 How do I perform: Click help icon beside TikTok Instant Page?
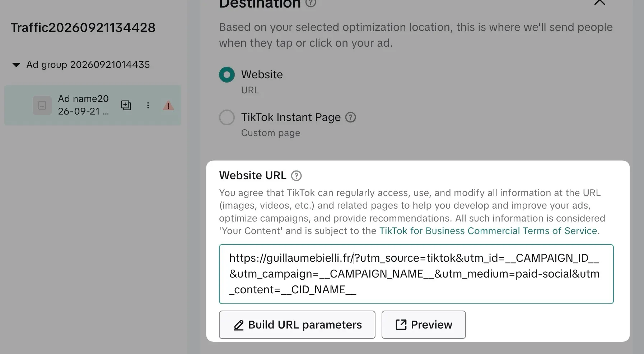tap(350, 117)
